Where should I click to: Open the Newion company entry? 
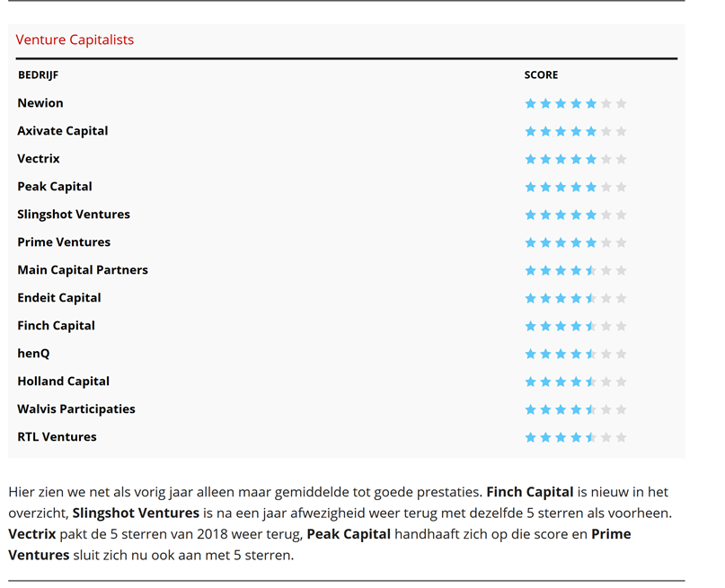(40, 103)
